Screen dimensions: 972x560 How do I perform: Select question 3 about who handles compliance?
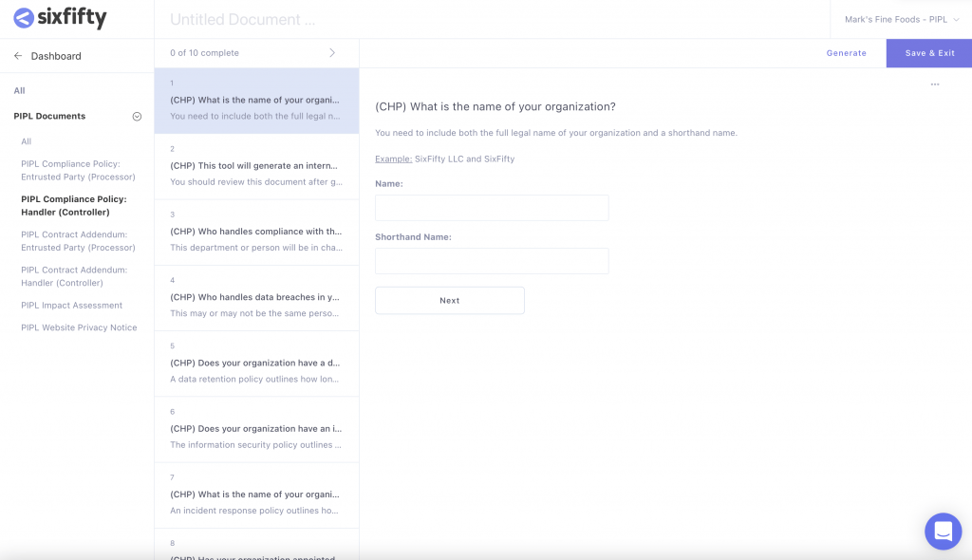pyautogui.click(x=256, y=233)
